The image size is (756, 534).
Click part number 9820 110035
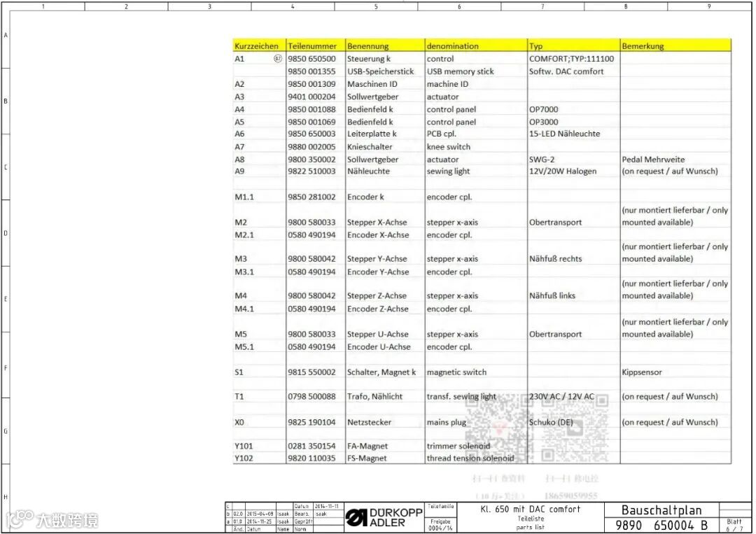point(311,458)
